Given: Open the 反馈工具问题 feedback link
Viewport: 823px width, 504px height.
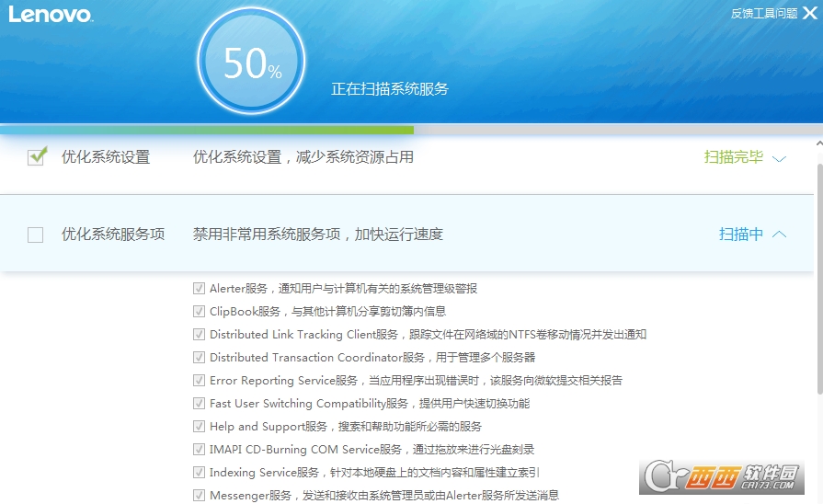Looking at the screenshot, I should coord(764,13).
